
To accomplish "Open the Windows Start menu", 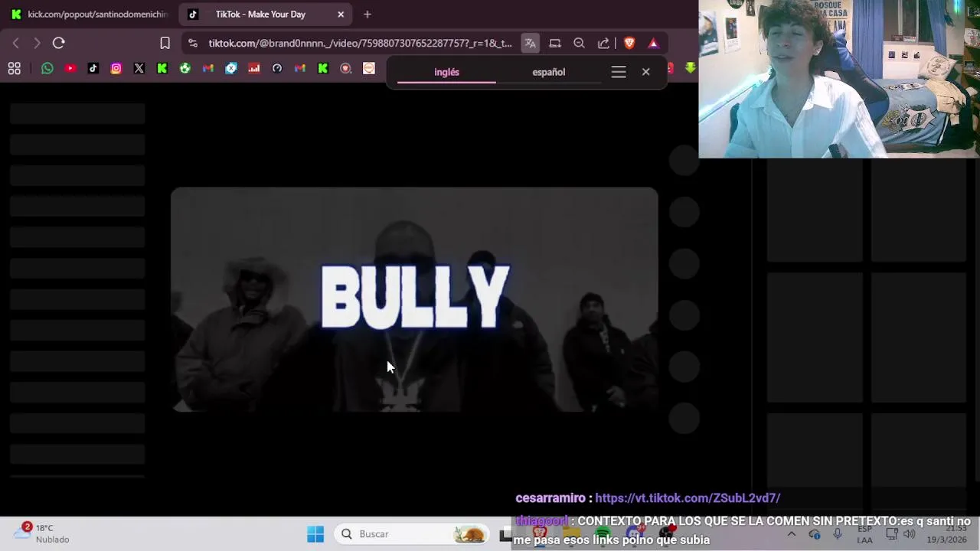I will (315, 534).
